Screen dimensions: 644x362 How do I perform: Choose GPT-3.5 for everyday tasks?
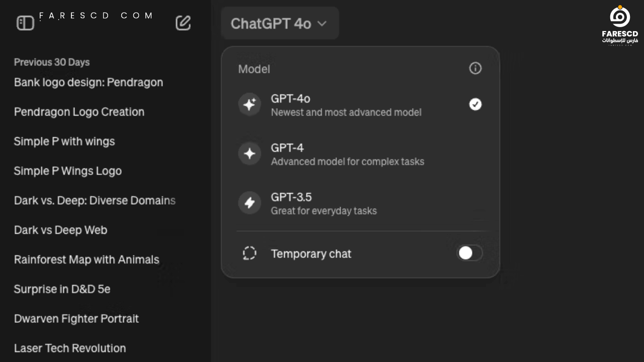coord(360,203)
